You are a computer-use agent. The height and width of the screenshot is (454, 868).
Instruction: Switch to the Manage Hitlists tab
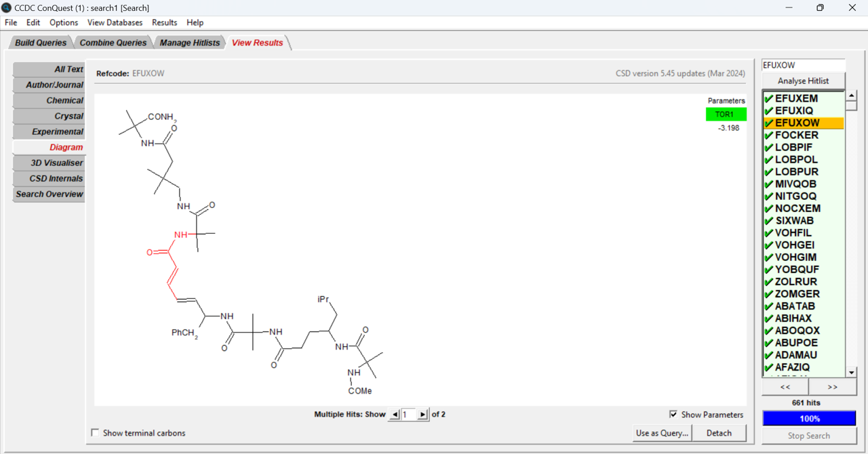[188, 42]
